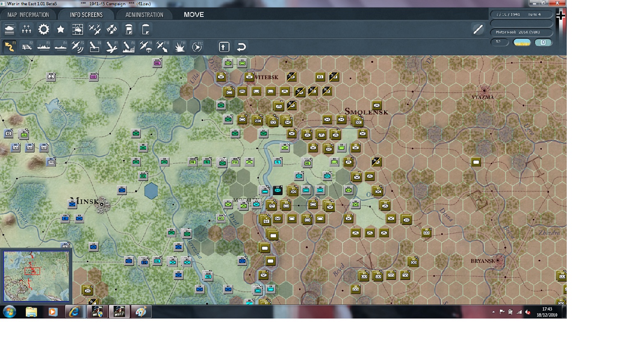Viewport: 644px width, 362px height.
Task: Select F4 amphibious ship mode
Action: [61, 47]
